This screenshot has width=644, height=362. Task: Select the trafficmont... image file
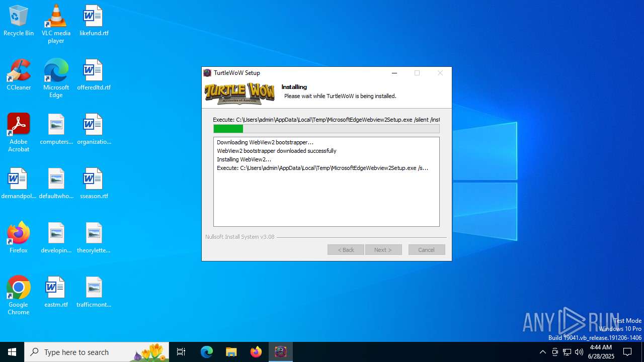94,293
